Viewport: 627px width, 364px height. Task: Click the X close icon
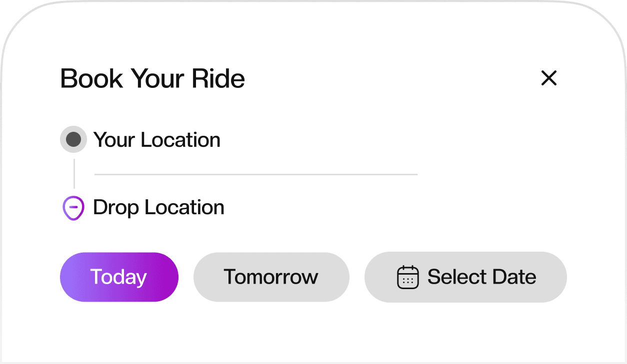click(x=548, y=78)
